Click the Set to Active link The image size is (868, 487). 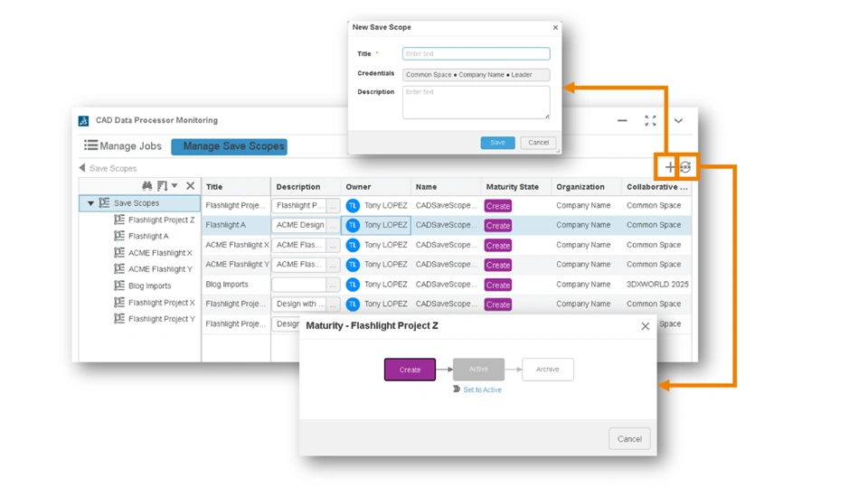pyautogui.click(x=482, y=389)
